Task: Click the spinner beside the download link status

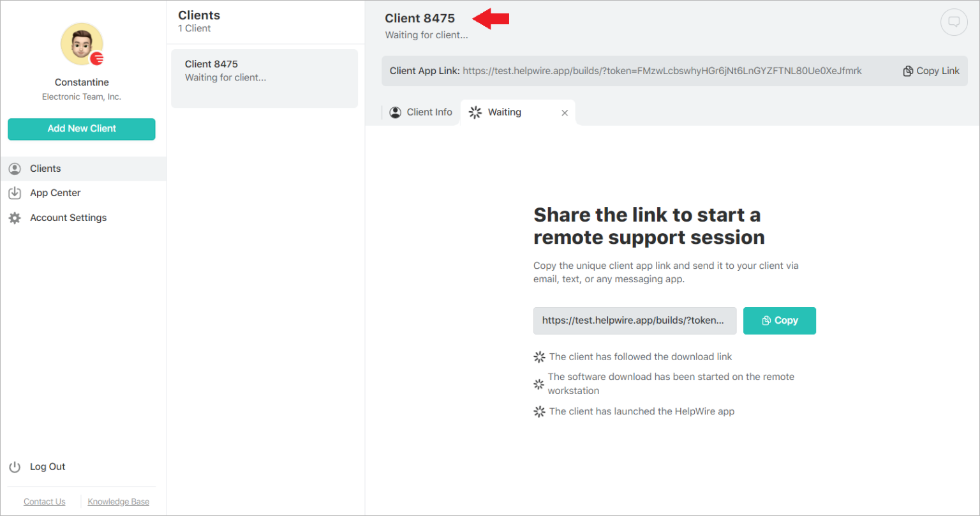Action: tap(539, 356)
